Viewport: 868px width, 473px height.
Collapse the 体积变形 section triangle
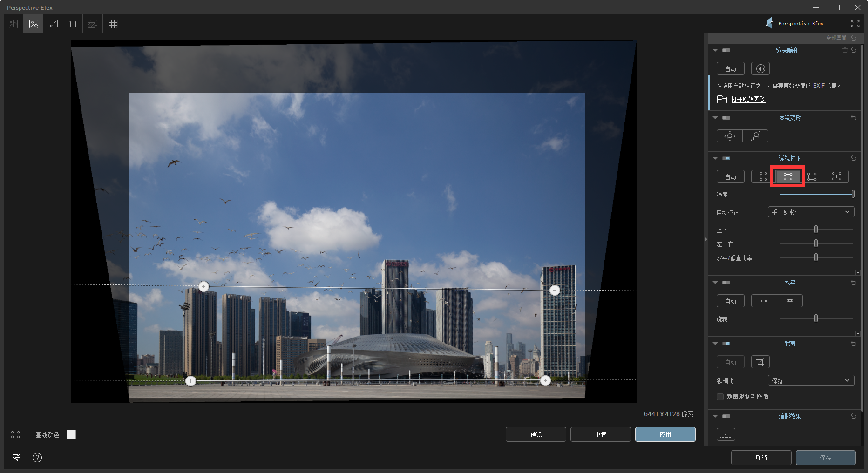point(715,118)
